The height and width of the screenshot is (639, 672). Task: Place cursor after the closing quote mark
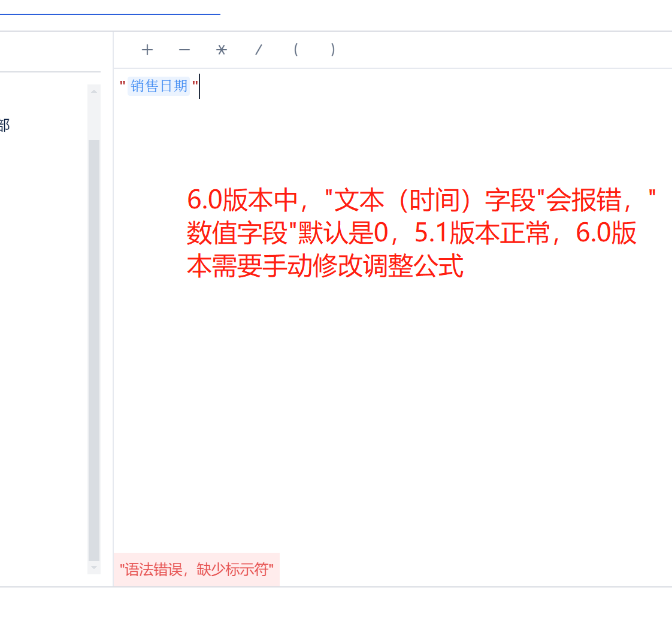tap(199, 87)
